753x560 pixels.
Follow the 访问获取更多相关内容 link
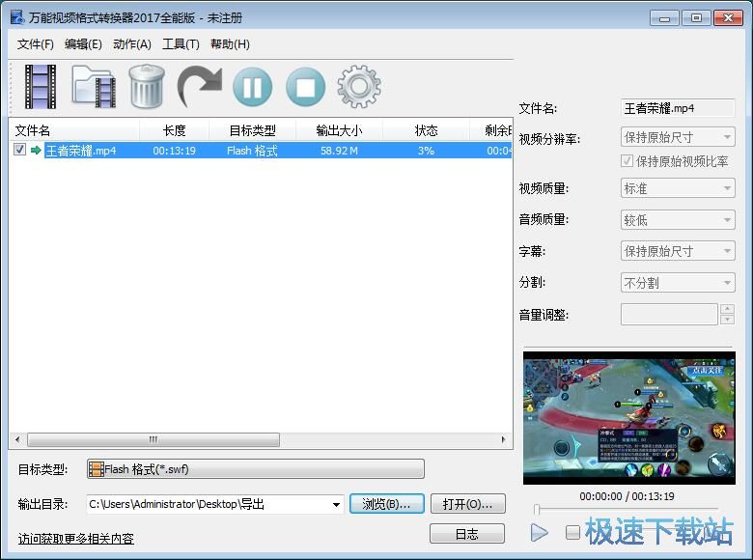(x=76, y=539)
